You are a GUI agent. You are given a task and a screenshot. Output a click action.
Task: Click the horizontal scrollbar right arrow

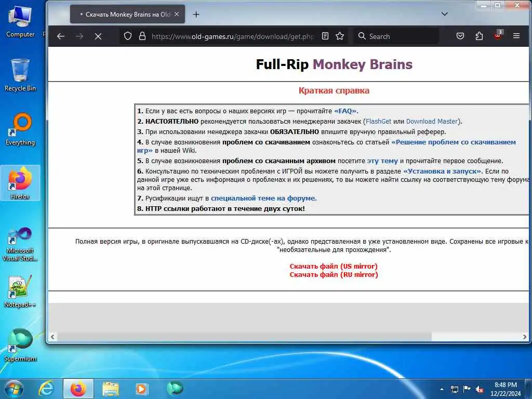pos(525,337)
